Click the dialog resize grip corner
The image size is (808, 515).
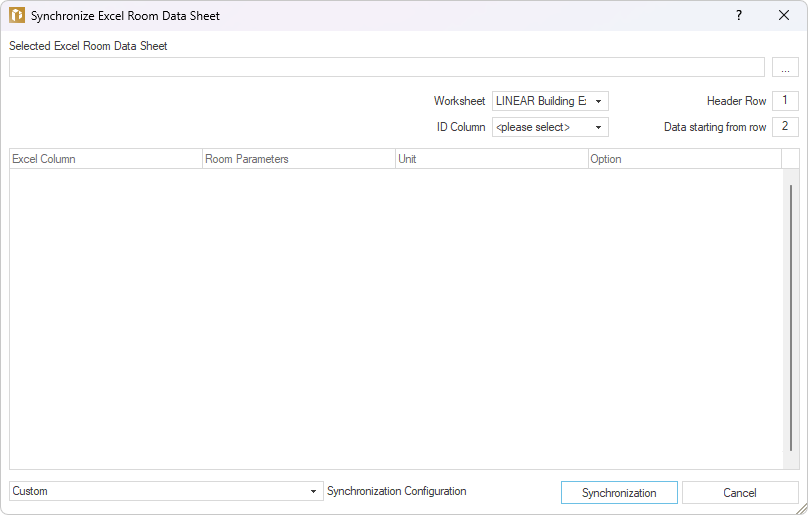coord(801,508)
